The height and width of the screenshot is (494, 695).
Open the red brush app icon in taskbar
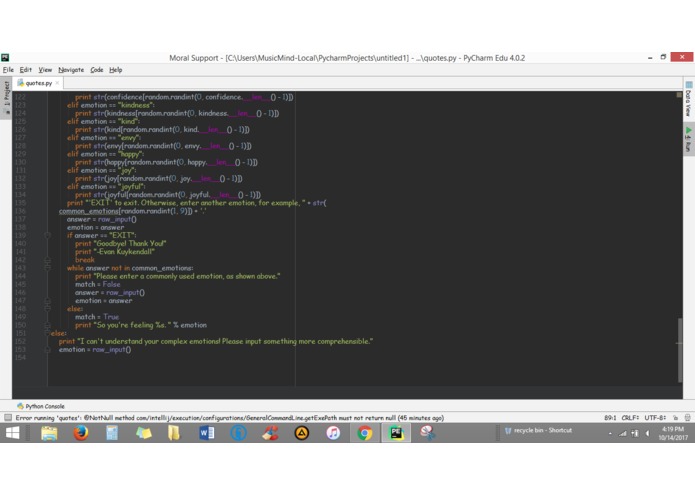click(270, 433)
